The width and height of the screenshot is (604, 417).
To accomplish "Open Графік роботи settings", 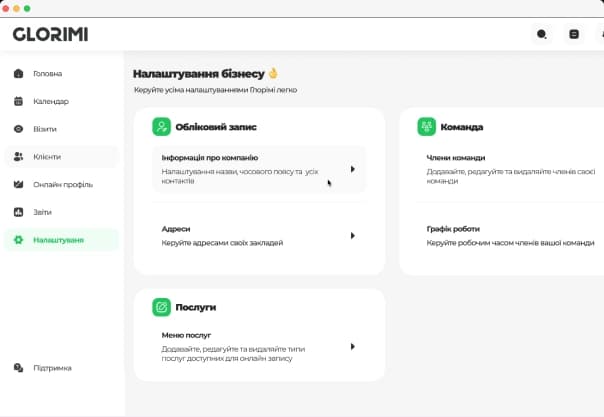I will click(454, 229).
